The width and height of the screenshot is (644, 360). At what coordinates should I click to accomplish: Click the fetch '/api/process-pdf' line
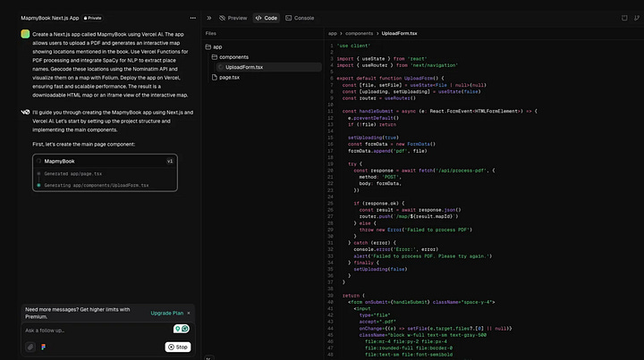coord(424,171)
